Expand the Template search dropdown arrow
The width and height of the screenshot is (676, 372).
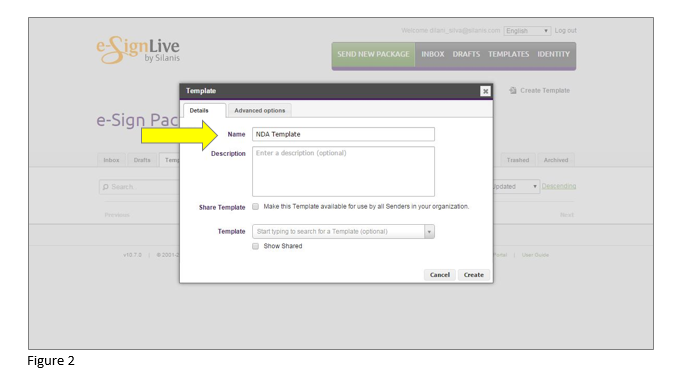(429, 232)
